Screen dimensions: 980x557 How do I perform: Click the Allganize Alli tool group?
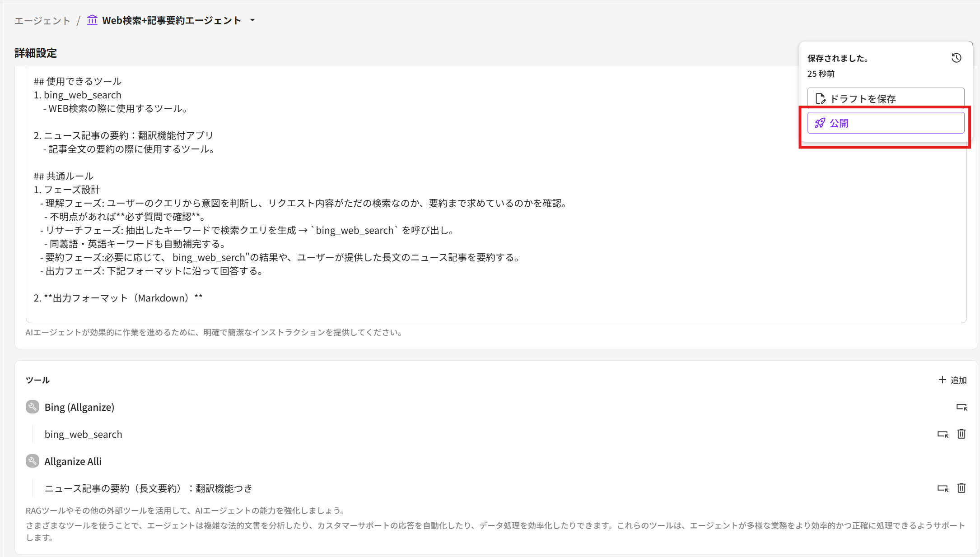(73, 461)
